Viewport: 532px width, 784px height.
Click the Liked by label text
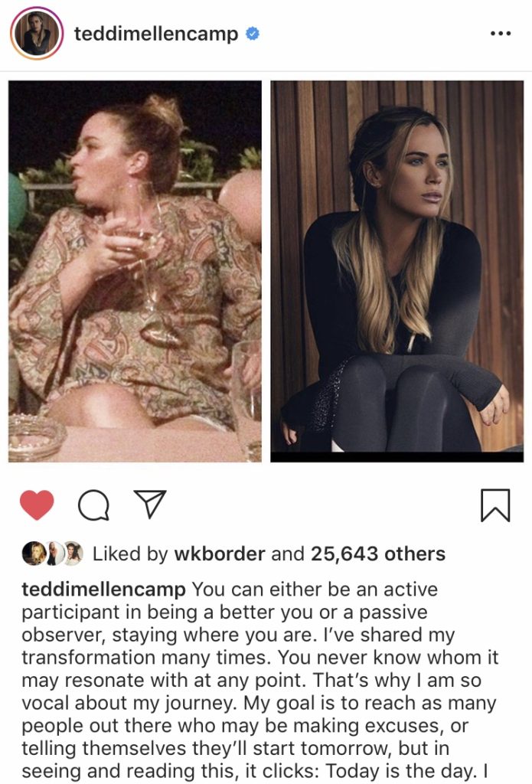[130, 554]
